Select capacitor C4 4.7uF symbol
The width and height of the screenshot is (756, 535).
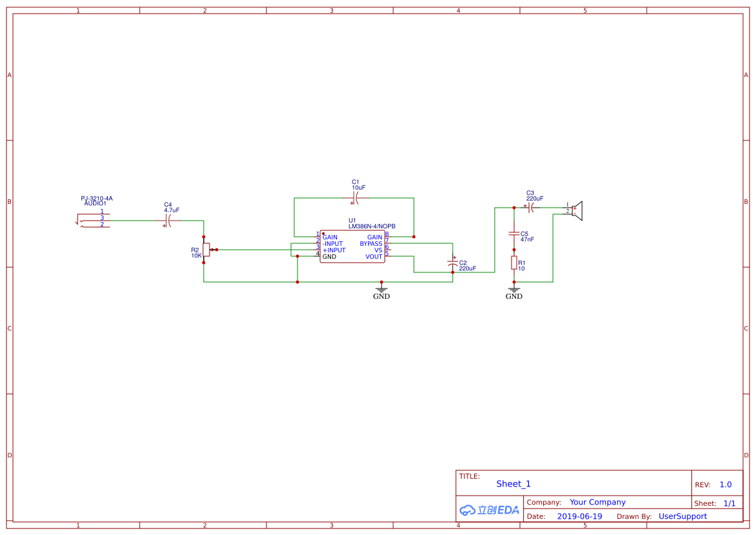click(167, 221)
